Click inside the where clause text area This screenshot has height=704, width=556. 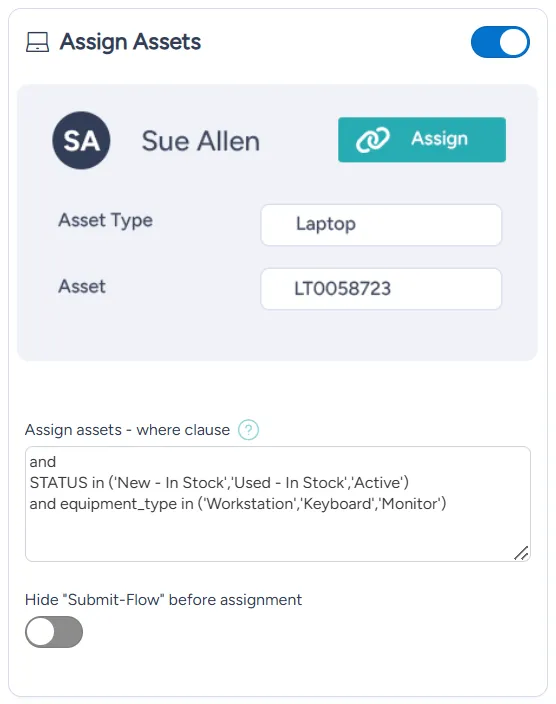click(278, 504)
